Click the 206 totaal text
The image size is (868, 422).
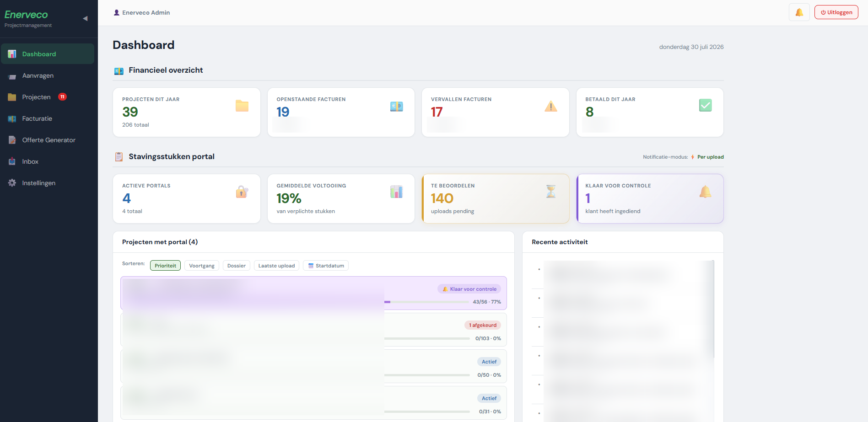click(135, 125)
